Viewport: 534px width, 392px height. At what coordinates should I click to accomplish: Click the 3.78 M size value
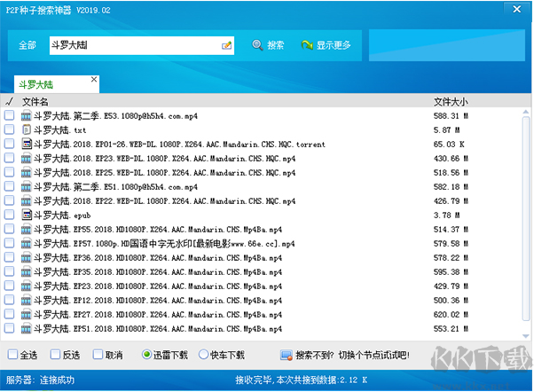tap(447, 215)
